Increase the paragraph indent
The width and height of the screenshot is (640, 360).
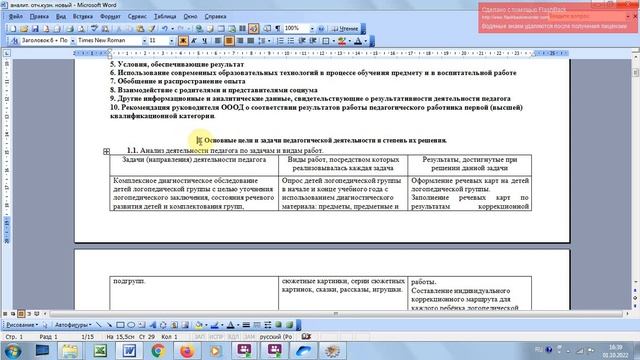(x=312, y=40)
